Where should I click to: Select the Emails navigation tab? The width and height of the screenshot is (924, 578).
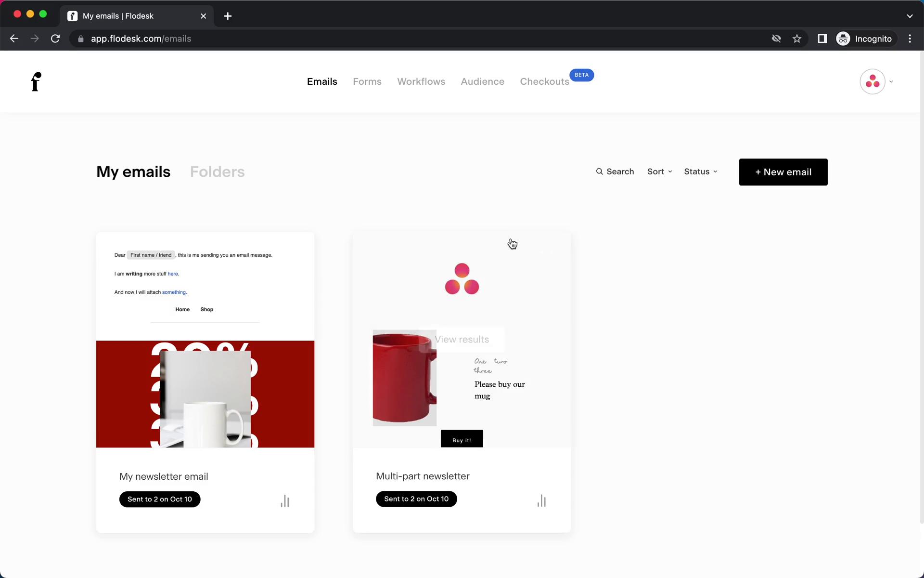[x=322, y=81]
